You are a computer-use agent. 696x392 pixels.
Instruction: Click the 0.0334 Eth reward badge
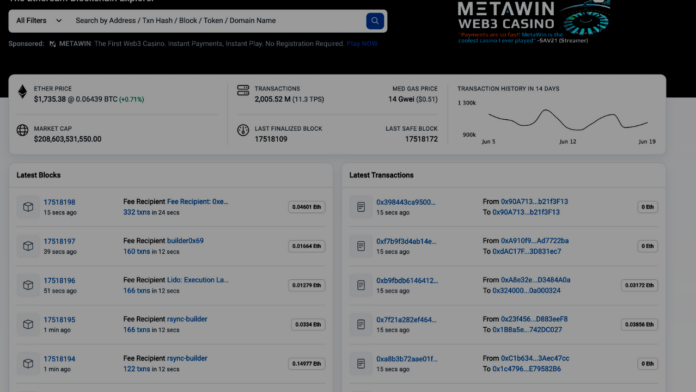point(308,324)
